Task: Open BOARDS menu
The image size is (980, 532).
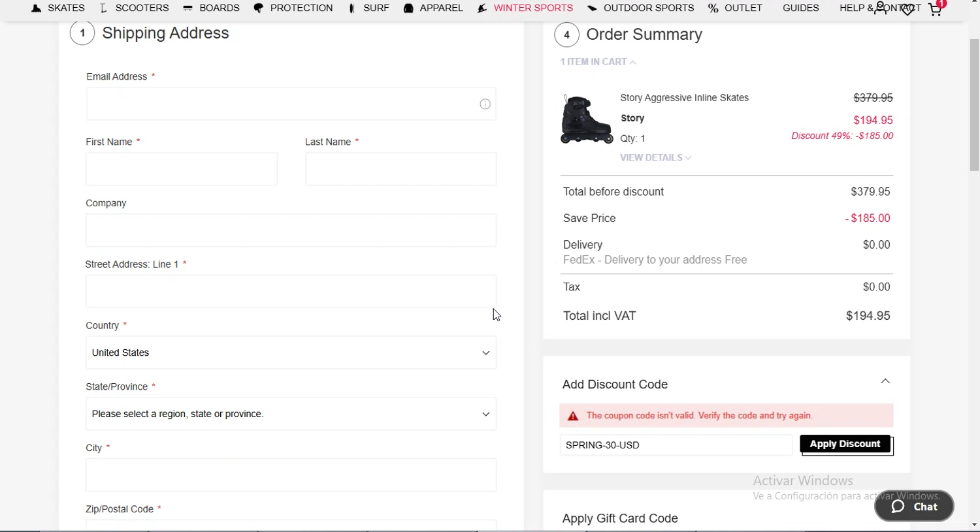Action: coord(220,8)
